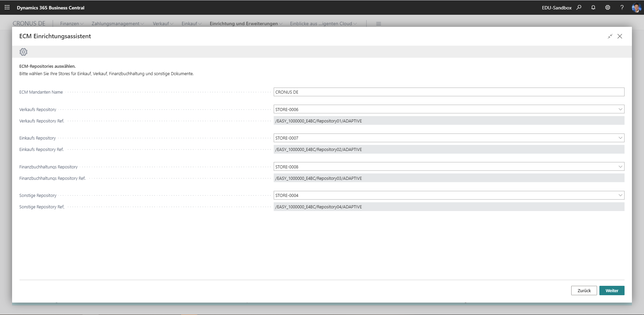This screenshot has width=644, height=315.
Task: Open Einrichtung und Erweiterungen menu
Action: tap(246, 23)
